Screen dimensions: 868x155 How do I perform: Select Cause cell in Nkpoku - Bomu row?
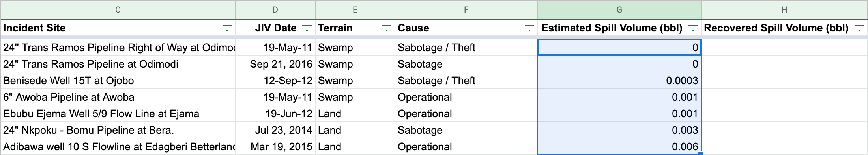pos(466,130)
